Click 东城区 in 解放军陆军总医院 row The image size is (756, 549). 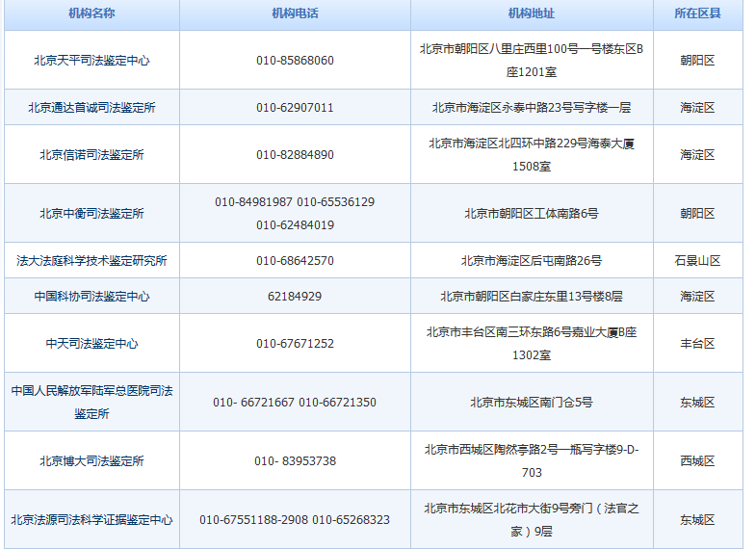coord(697,403)
